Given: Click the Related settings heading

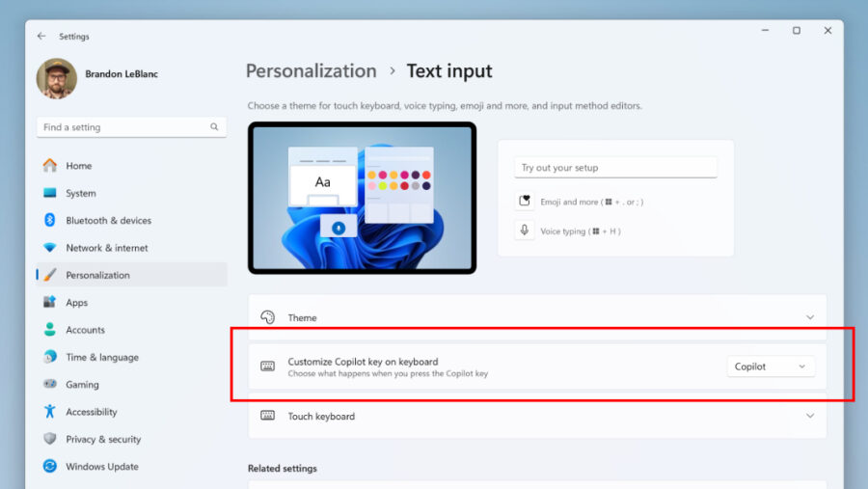Looking at the screenshot, I should (283, 468).
